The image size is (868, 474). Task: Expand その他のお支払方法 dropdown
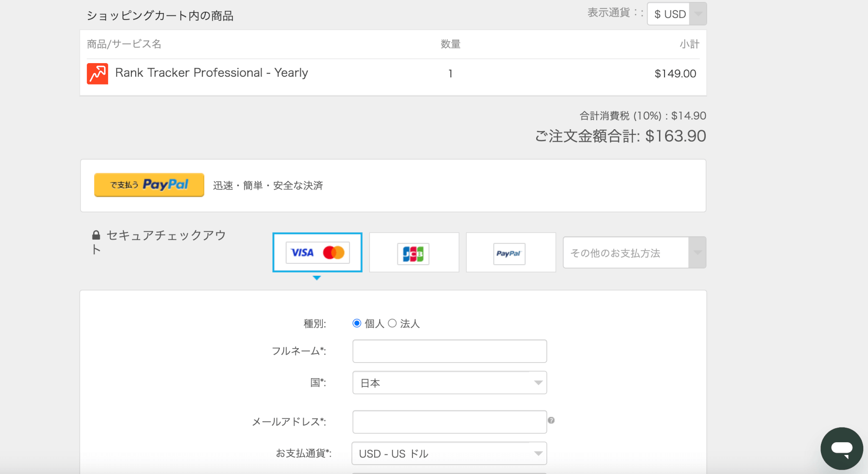(634, 252)
